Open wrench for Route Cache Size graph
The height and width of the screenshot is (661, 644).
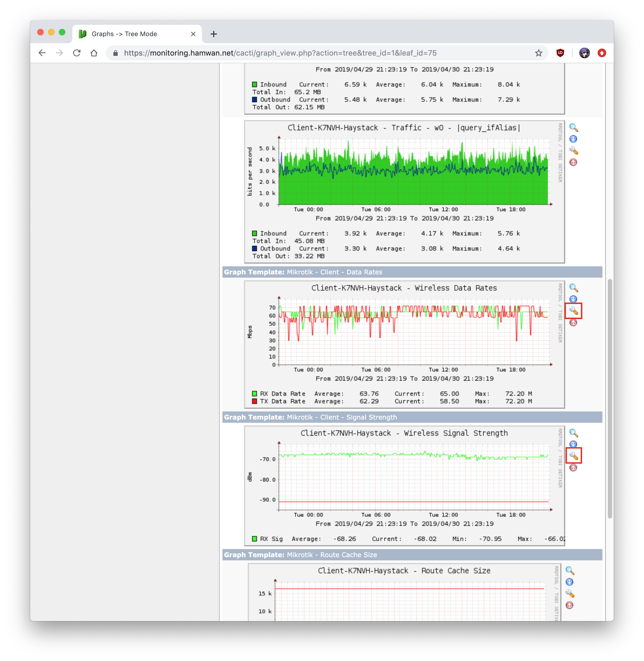(x=570, y=593)
